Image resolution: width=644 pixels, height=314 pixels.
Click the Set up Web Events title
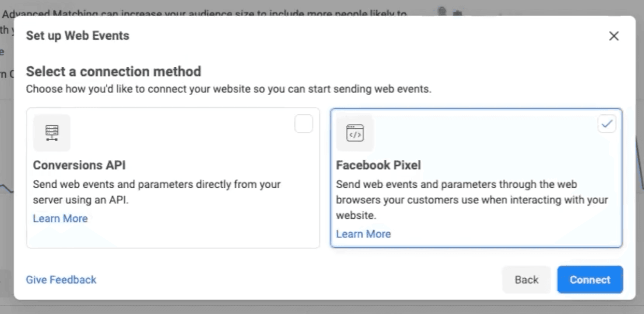(78, 36)
